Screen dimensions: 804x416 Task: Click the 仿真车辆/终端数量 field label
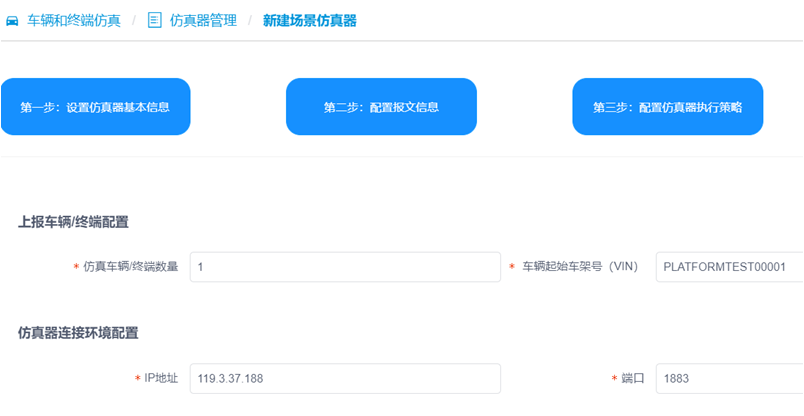click(x=130, y=267)
